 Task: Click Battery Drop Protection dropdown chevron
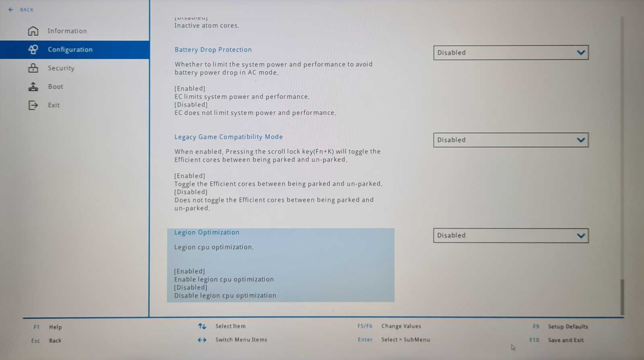580,53
